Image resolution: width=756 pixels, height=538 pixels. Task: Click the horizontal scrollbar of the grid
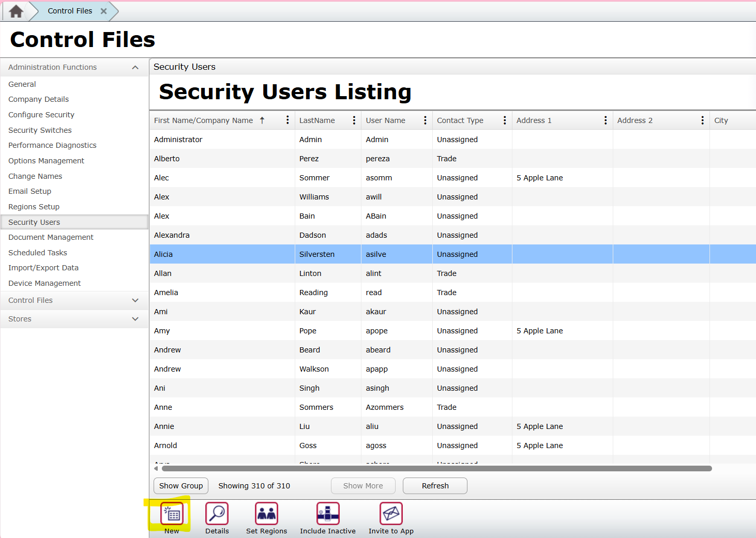pos(436,469)
